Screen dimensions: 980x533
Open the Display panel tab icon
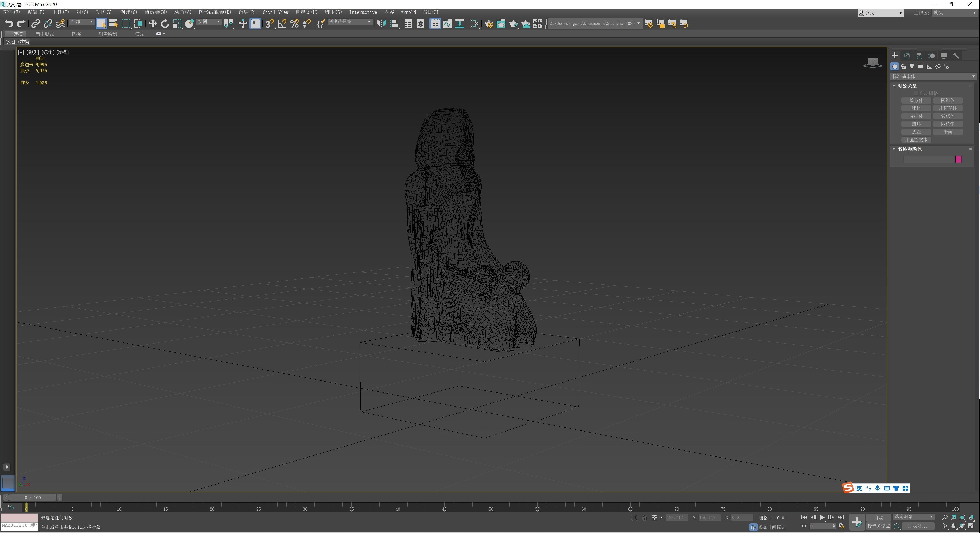pos(944,56)
